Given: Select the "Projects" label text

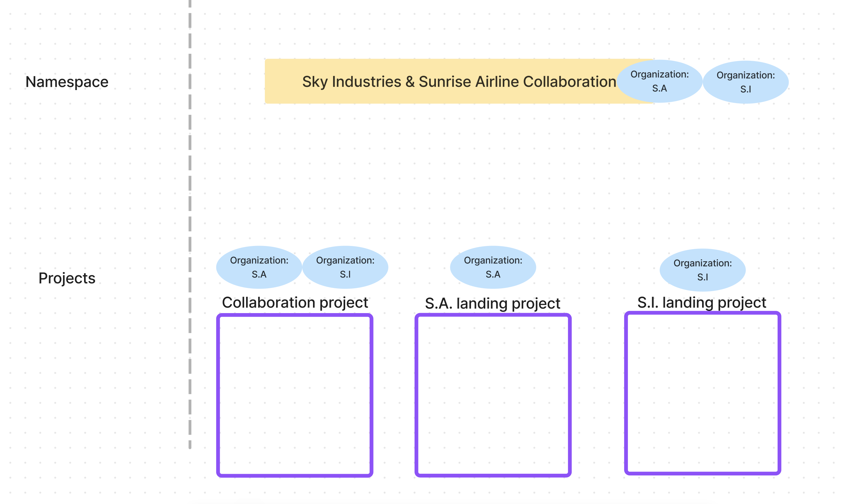Looking at the screenshot, I should tap(67, 278).
